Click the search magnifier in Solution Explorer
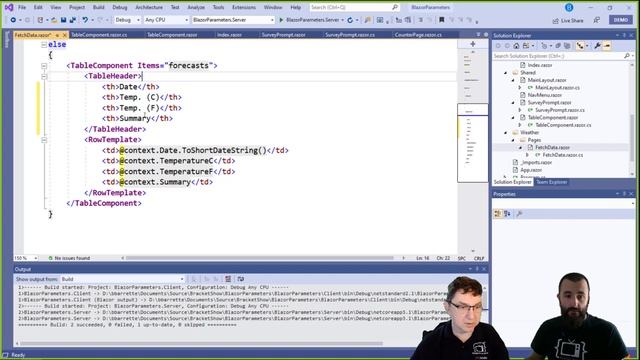 (x=627, y=56)
